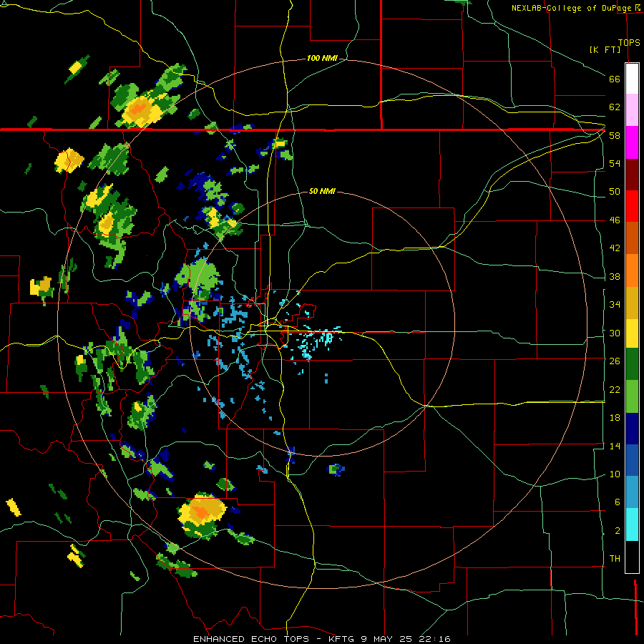This screenshot has width=644, height=644.
Task: Pick the light pink swatch in the legend
Action: coord(632,110)
